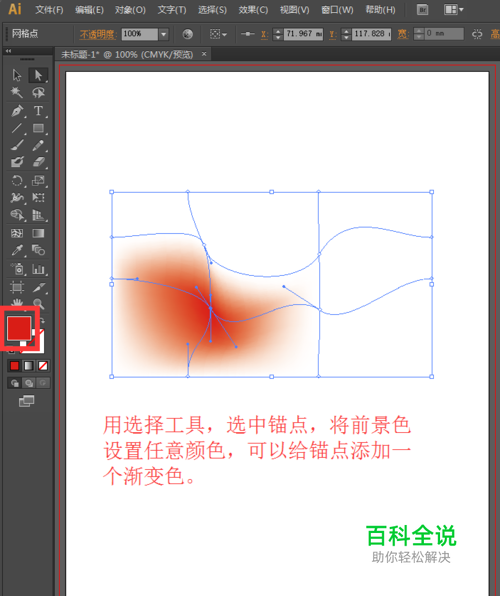Click the recolor artwork circle icon
Image resolution: width=500 pixels, height=596 pixels.
187,34
